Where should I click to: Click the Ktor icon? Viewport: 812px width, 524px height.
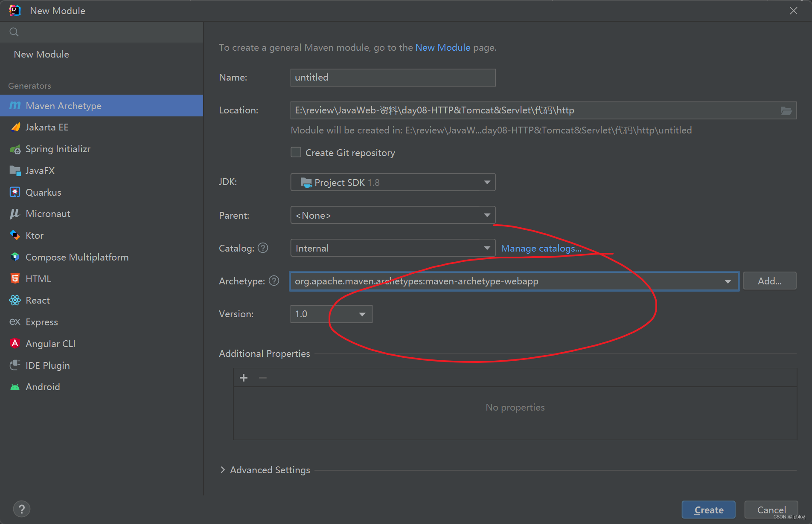click(x=15, y=235)
